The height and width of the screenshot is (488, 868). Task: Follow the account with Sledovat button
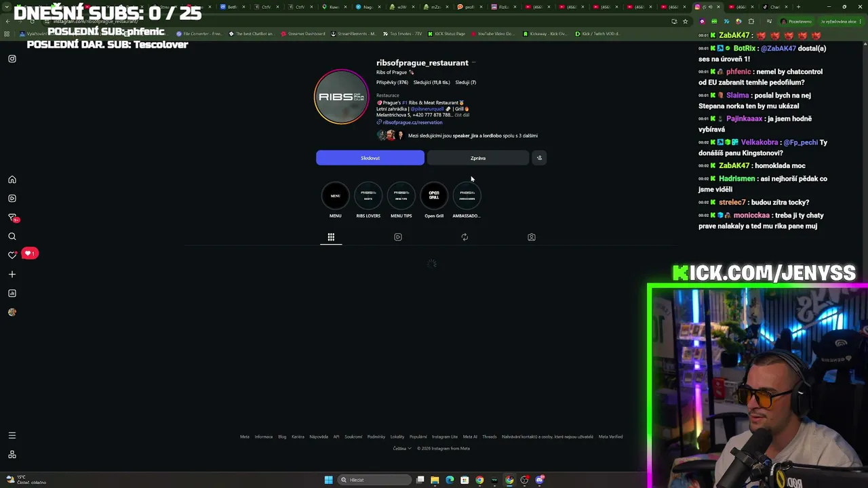point(370,158)
